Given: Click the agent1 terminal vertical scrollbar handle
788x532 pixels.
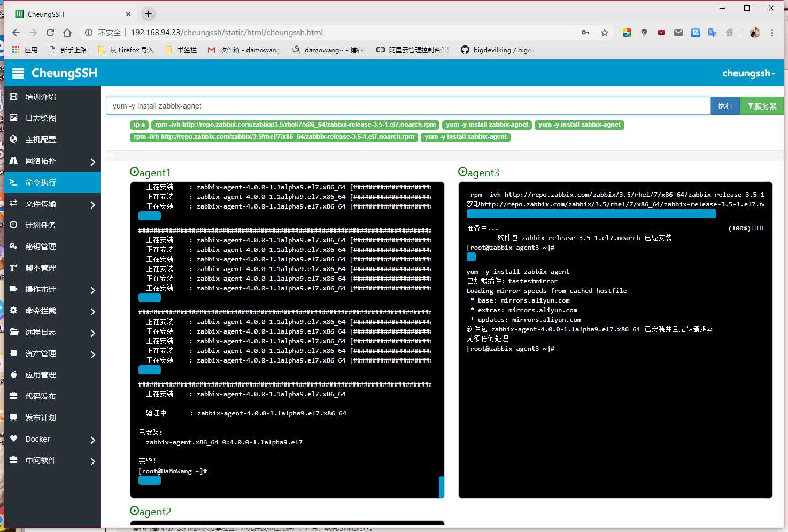Looking at the screenshot, I should 441,487.
